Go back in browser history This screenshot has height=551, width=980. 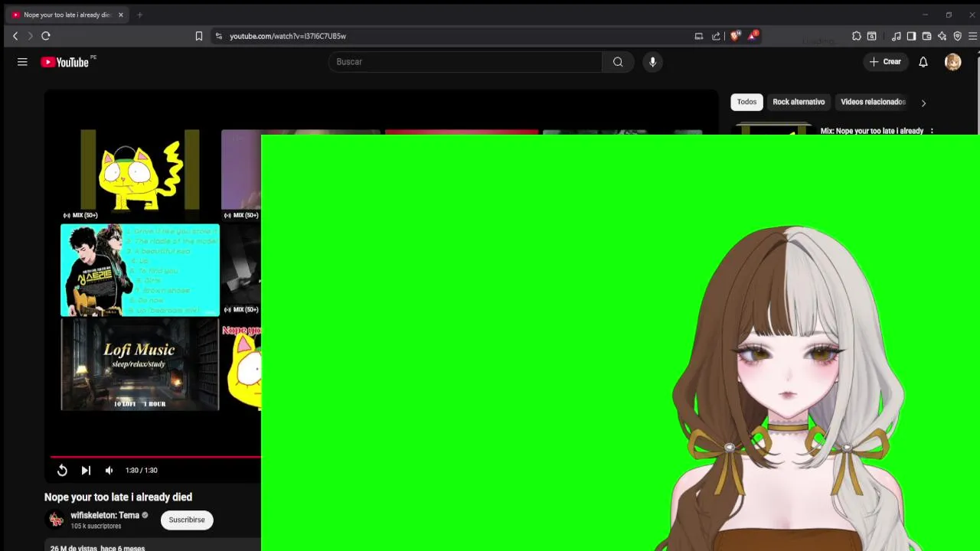tap(15, 36)
